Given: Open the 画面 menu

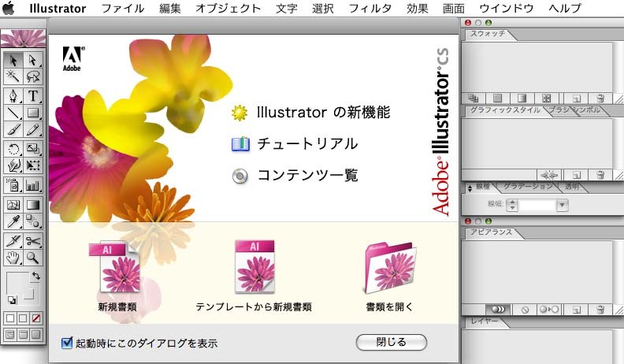Looking at the screenshot, I should (453, 8).
